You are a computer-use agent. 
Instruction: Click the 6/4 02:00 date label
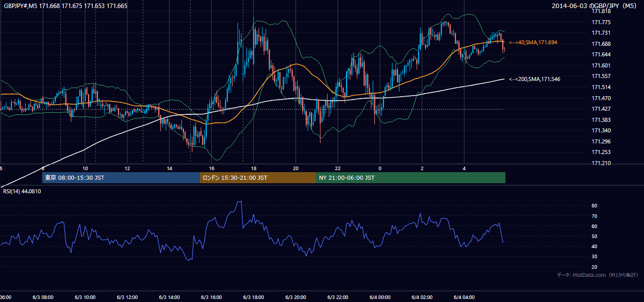[x=422, y=297]
